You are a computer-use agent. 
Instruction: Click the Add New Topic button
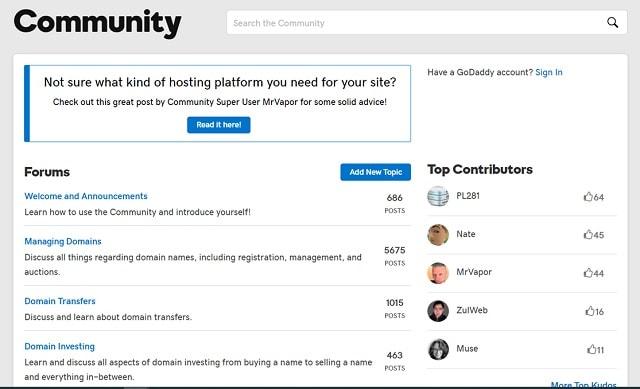[376, 172]
